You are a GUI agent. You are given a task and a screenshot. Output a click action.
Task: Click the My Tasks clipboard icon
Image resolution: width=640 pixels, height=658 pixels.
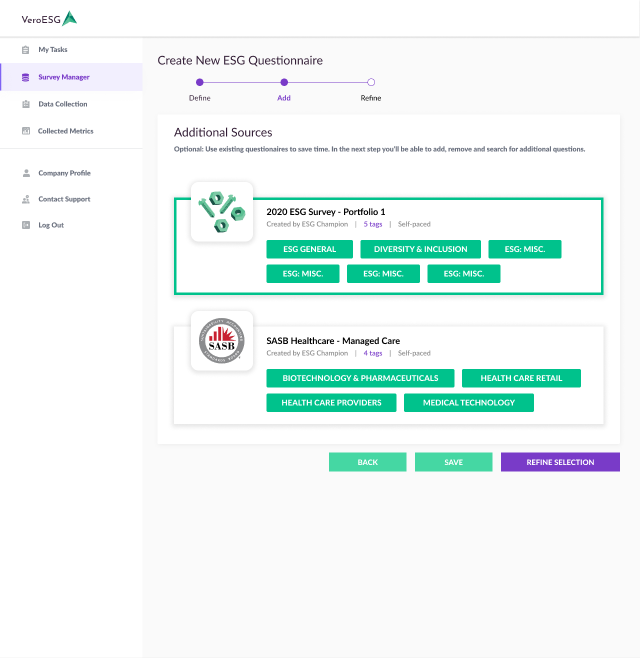pyautogui.click(x=26, y=50)
